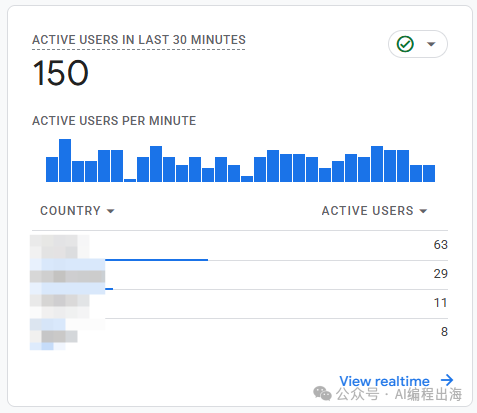Select the country row with 63 users

click(x=240, y=245)
